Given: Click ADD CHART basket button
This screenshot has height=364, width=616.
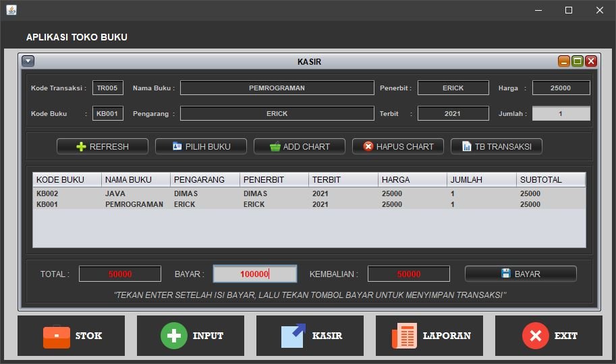Looking at the screenshot, I should (x=300, y=146).
